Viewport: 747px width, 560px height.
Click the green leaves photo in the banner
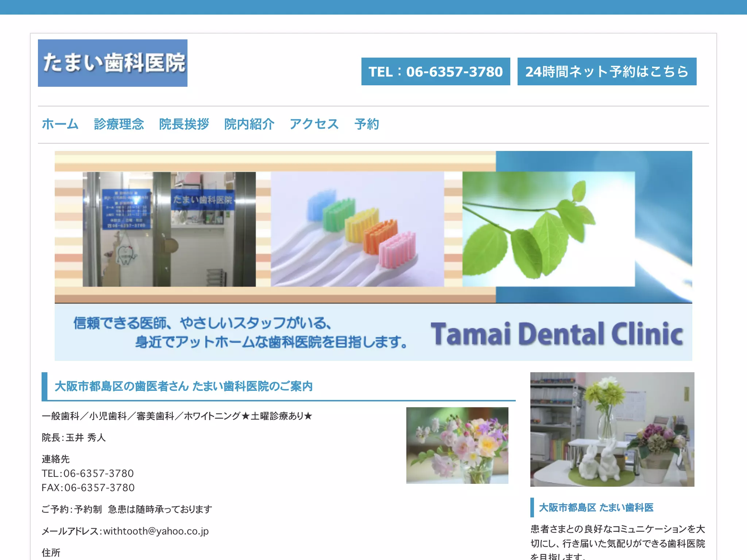point(549,229)
